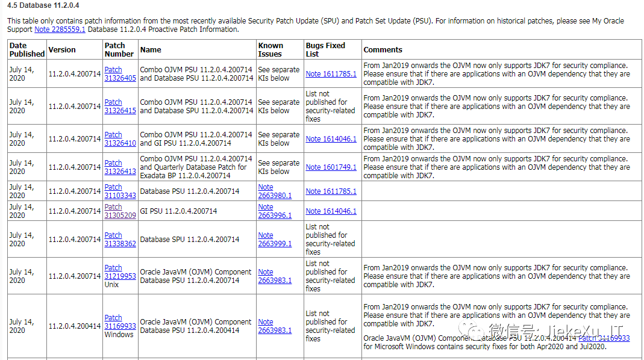Open Note 2663983.1 in the Unix row
644x360 pixels.
coord(275,276)
